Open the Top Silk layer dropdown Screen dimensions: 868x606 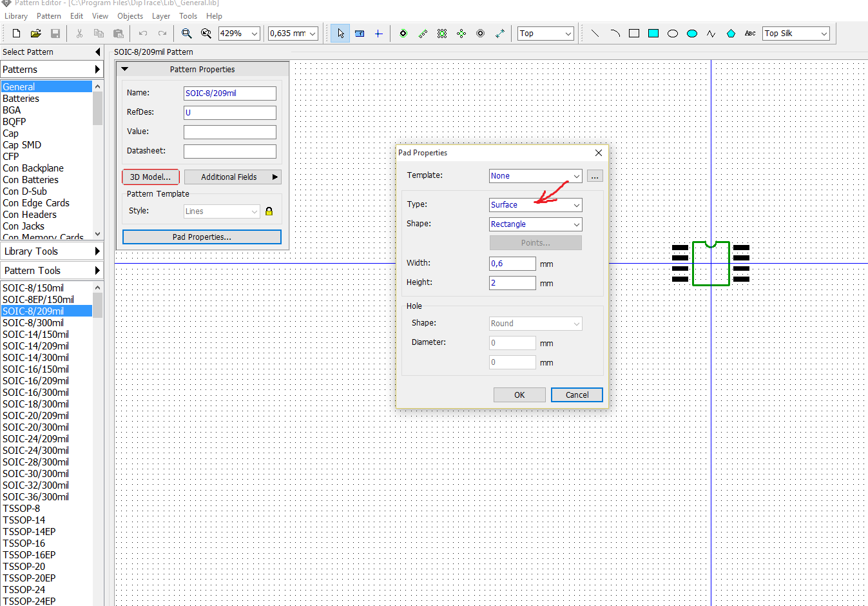click(796, 34)
